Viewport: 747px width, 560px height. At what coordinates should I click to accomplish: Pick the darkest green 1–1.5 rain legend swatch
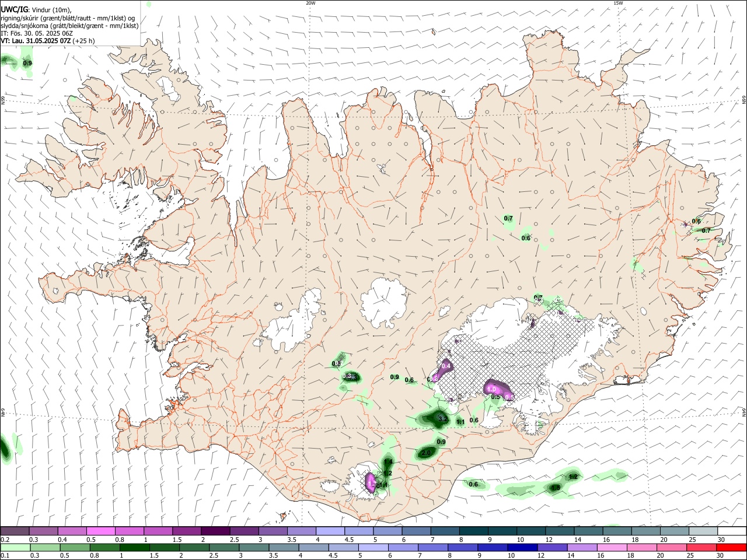pos(134,547)
